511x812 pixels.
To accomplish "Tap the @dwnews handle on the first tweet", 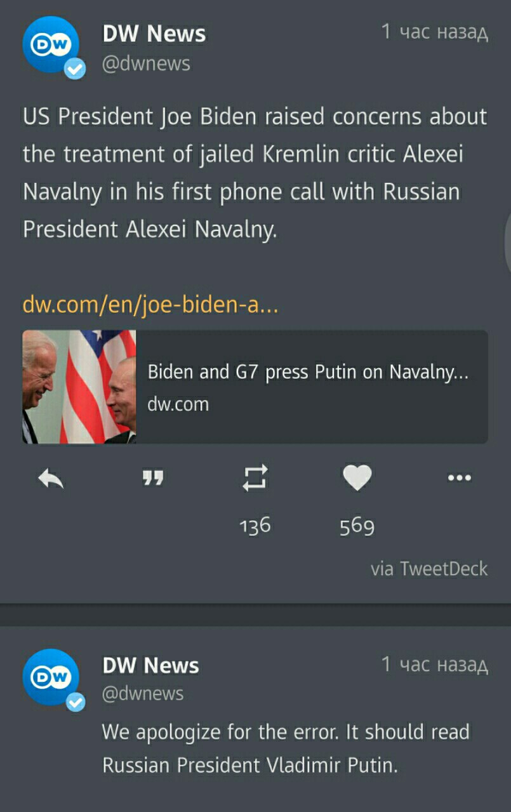I will [x=146, y=63].
